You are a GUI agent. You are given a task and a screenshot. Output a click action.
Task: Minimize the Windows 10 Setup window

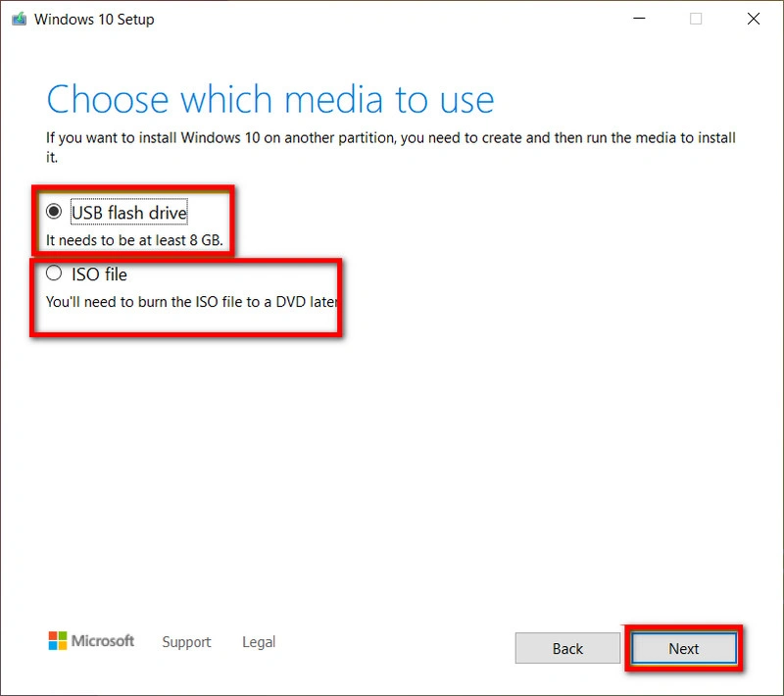638,18
